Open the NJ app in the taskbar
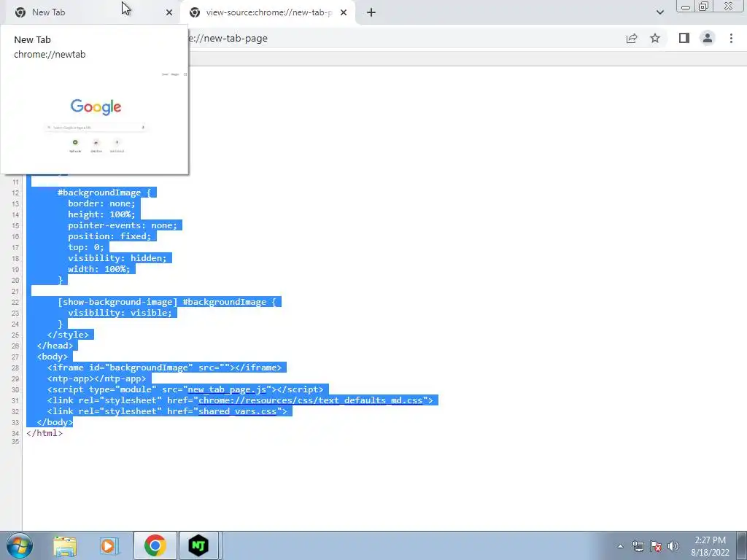This screenshot has height=560, width=747. 198,545
